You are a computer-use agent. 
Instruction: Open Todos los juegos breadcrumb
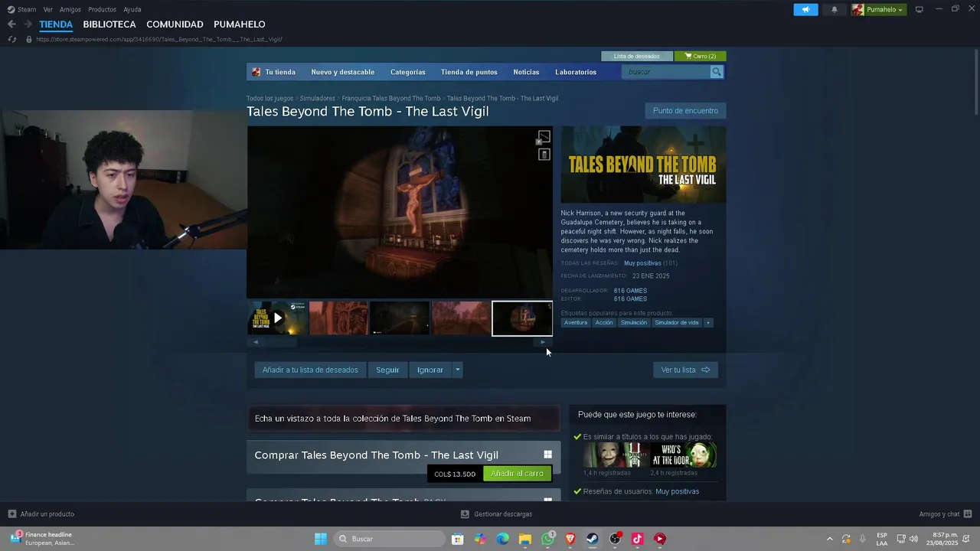point(269,99)
